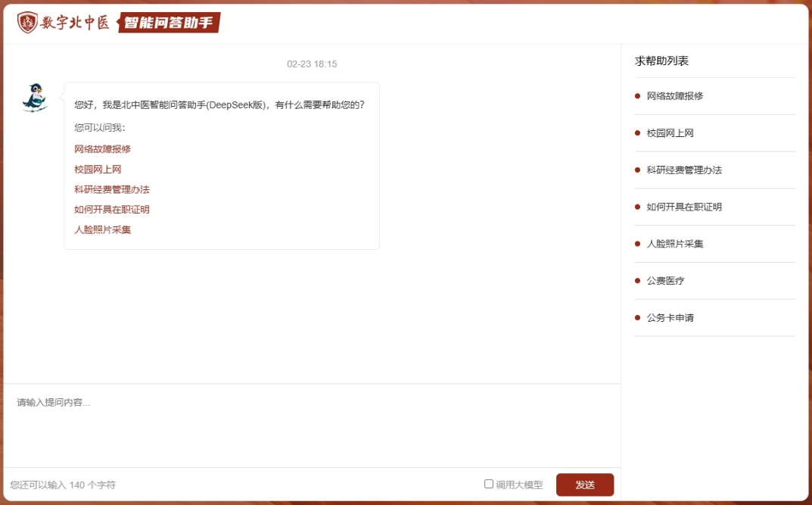Click the 数字北中医 calligraphy title text
The height and width of the screenshot is (505, 812).
click(75, 23)
